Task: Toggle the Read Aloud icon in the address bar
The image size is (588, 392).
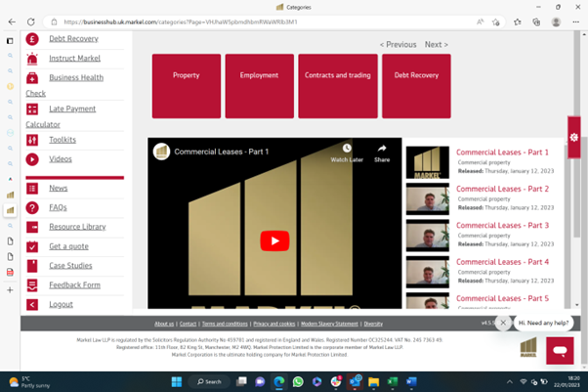Action: [480, 22]
